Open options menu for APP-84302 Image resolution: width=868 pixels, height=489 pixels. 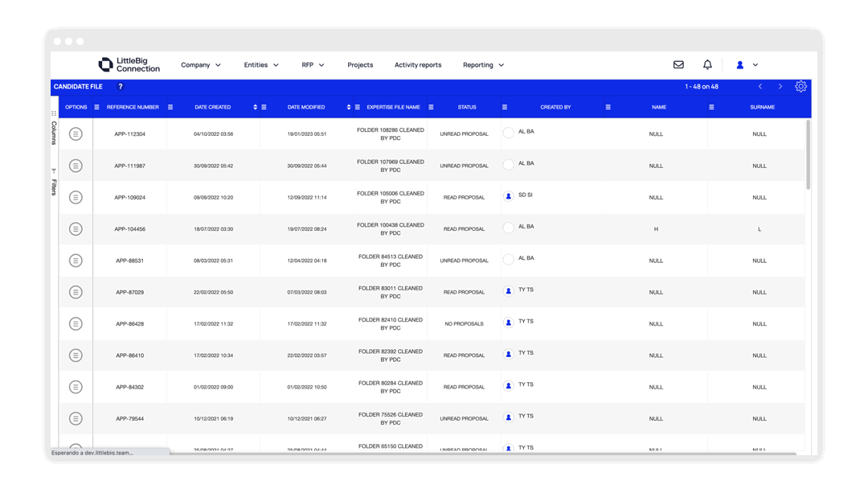[x=76, y=387]
